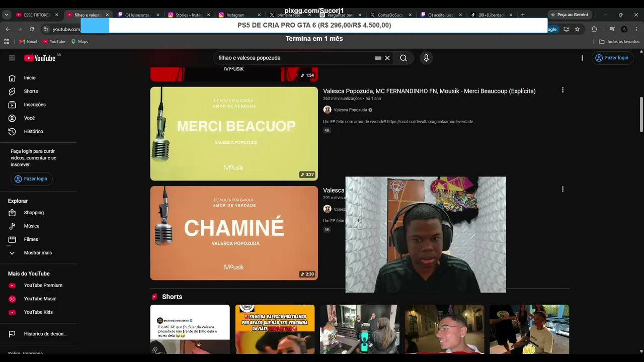Click the page's vertical scrollbar

(641, 116)
